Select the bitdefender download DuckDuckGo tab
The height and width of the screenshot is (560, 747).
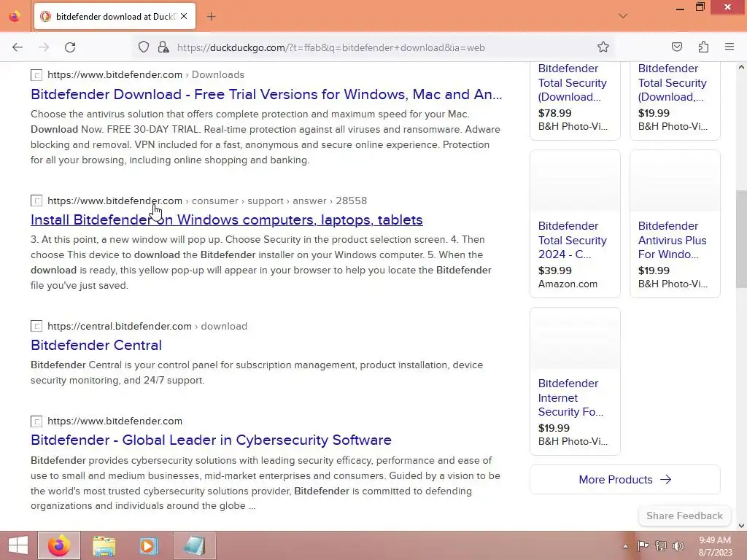(115, 17)
